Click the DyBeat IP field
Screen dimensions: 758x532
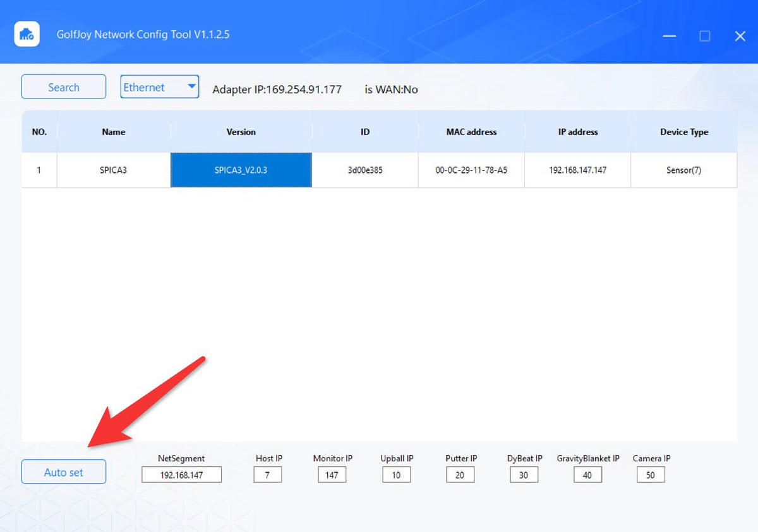click(x=524, y=475)
